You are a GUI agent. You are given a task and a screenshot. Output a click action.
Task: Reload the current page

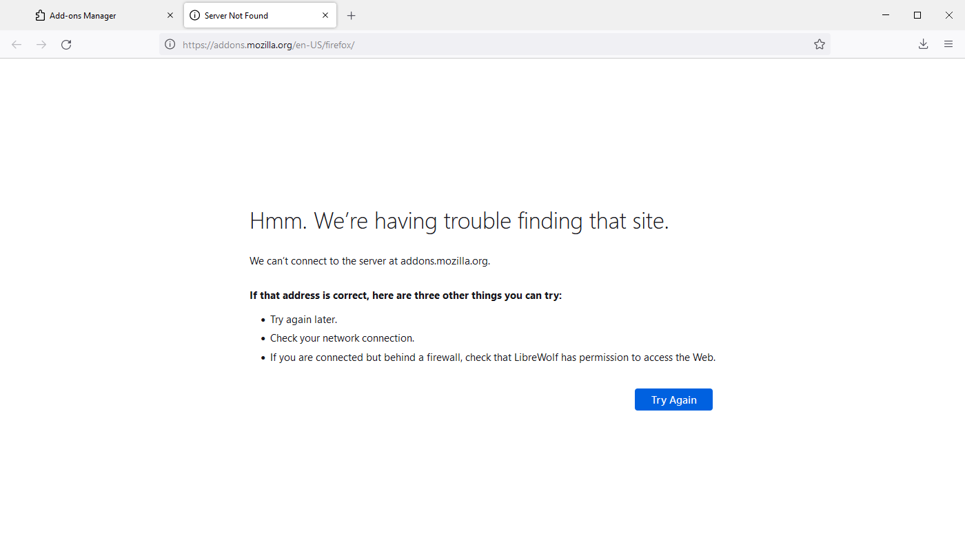tap(66, 44)
